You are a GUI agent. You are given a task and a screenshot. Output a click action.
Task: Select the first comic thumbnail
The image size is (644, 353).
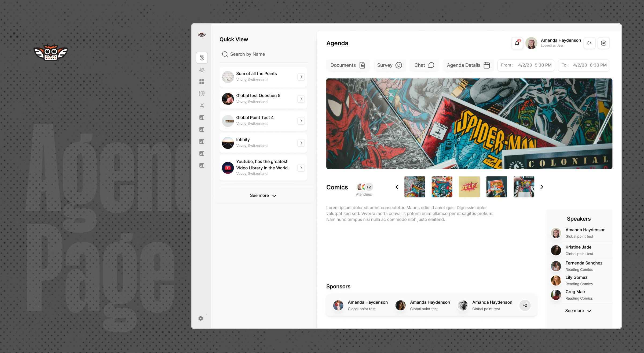coord(415,187)
